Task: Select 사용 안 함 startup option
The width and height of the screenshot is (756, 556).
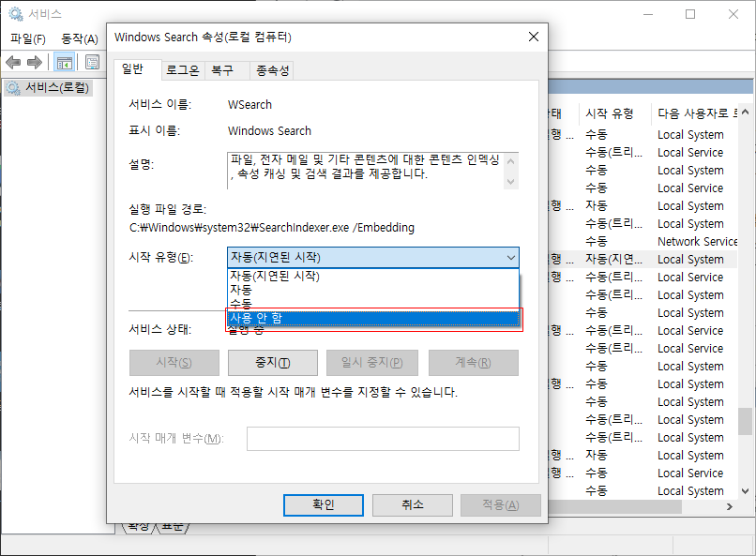Action: (x=372, y=319)
